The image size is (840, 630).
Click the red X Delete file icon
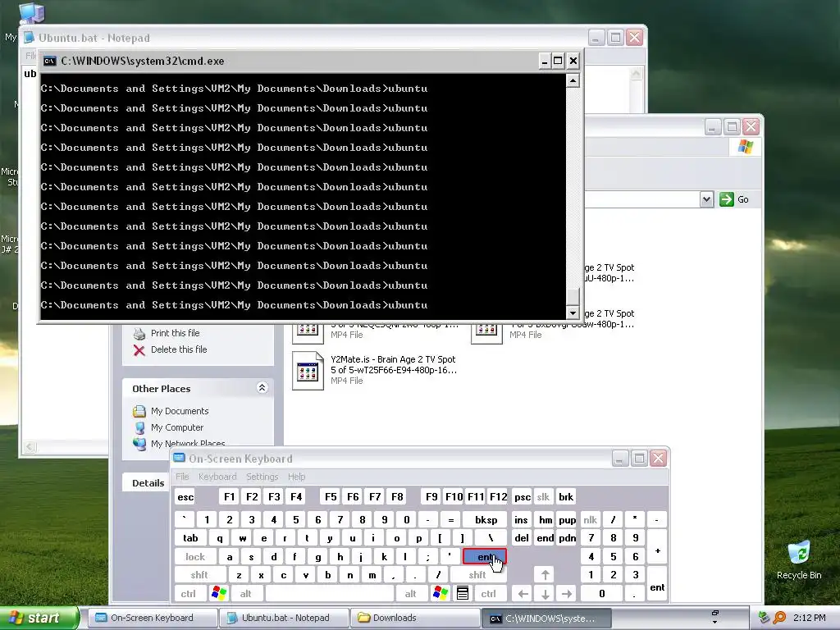pyautogui.click(x=139, y=350)
